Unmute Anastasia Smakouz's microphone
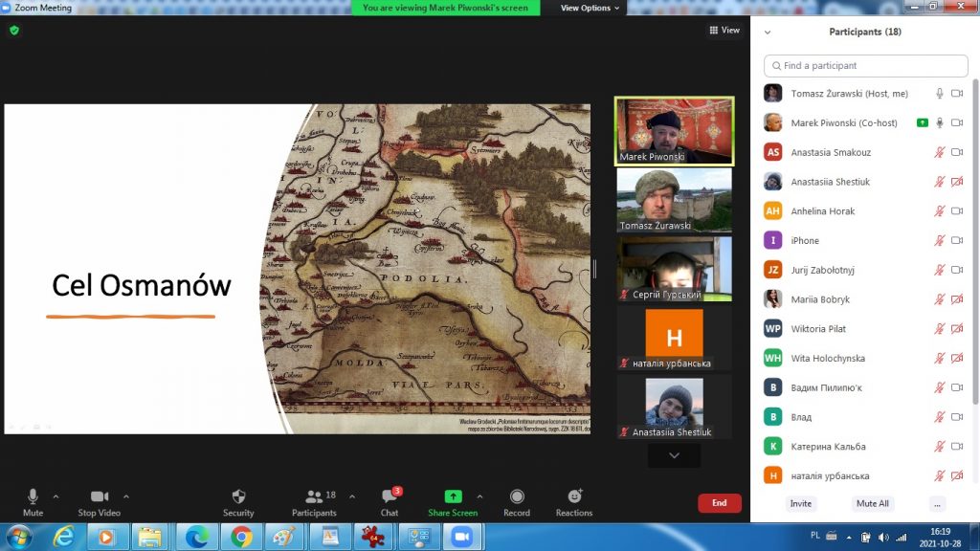This screenshot has height=551, width=980. tap(940, 152)
